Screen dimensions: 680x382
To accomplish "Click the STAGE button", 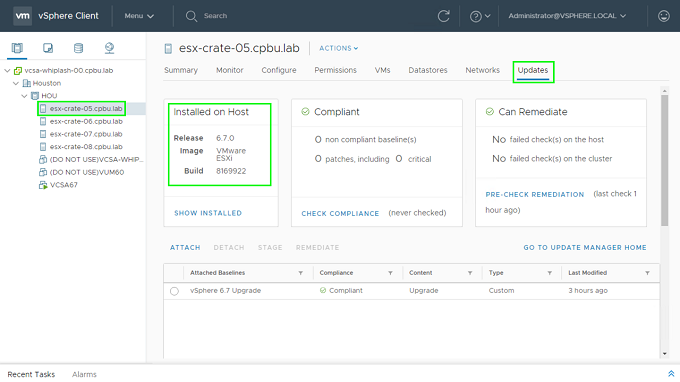I will [x=270, y=248].
